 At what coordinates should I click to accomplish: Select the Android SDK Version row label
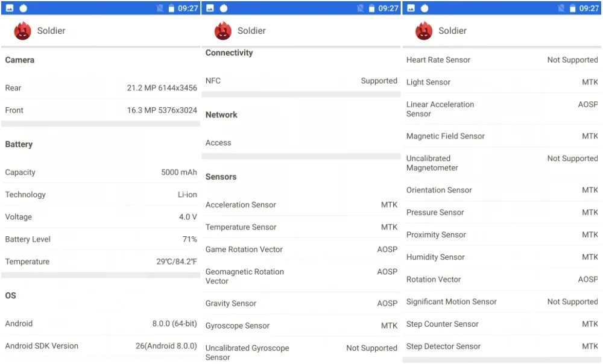(x=42, y=346)
